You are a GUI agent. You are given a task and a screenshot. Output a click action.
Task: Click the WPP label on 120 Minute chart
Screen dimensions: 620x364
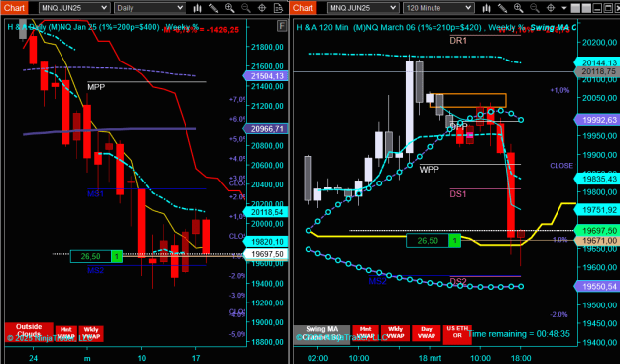pos(429,170)
